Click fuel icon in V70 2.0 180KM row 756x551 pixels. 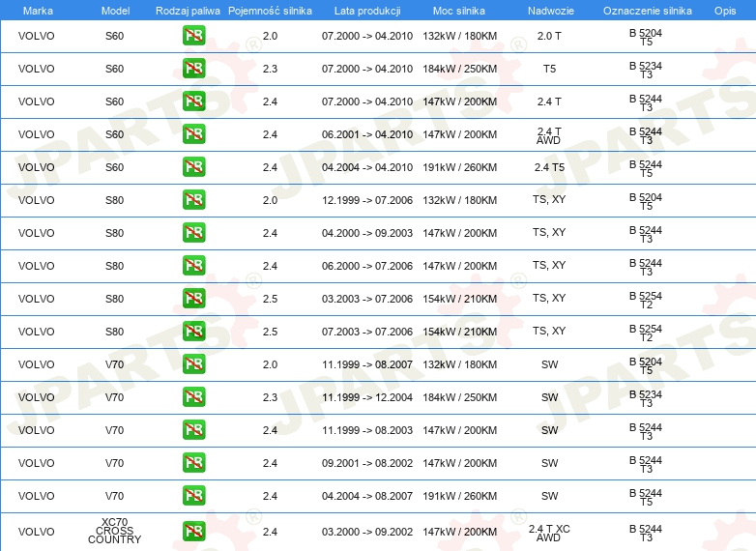point(193,364)
